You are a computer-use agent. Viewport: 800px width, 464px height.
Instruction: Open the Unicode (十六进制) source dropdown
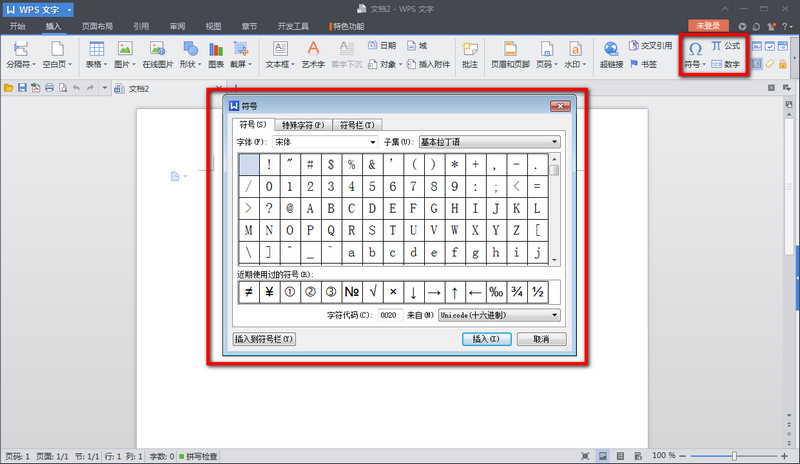[498, 314]
